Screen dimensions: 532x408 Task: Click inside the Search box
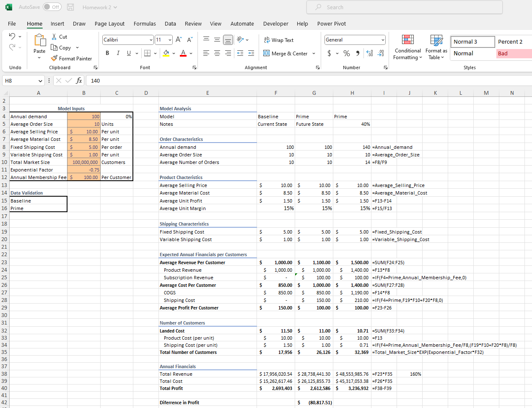point(405,7)
